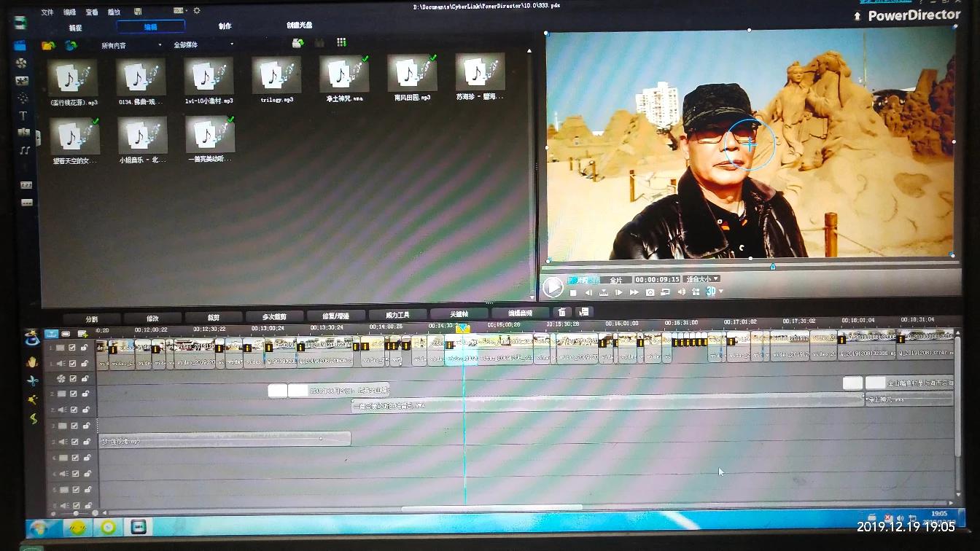Select the 南风田园.mp3 audio thumbnail
Viewport: 980px width, 551px height.
[412, 71]
